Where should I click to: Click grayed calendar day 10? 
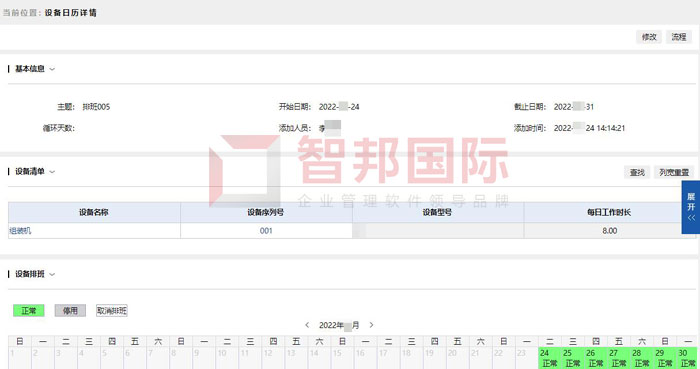coord(227,358)
